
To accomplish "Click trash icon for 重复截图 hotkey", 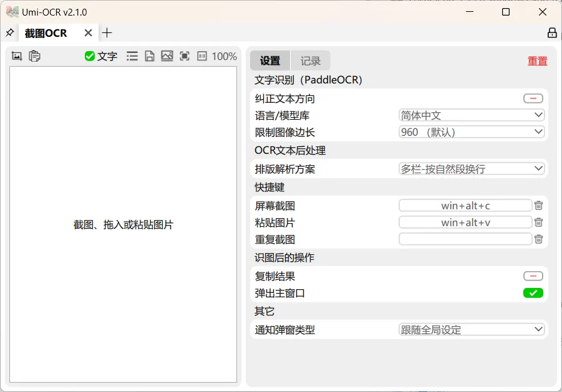I will [538, 239].
